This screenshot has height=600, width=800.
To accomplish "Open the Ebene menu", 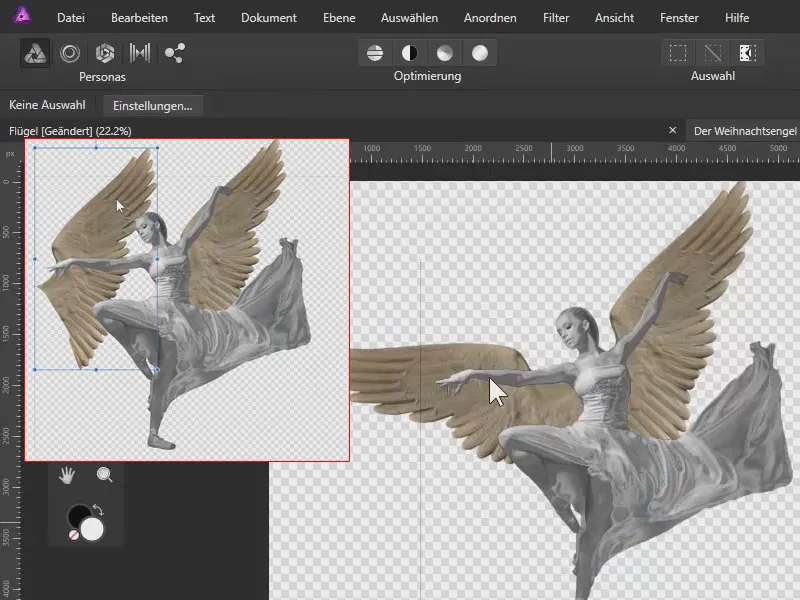I will click(x=339, y=18).
